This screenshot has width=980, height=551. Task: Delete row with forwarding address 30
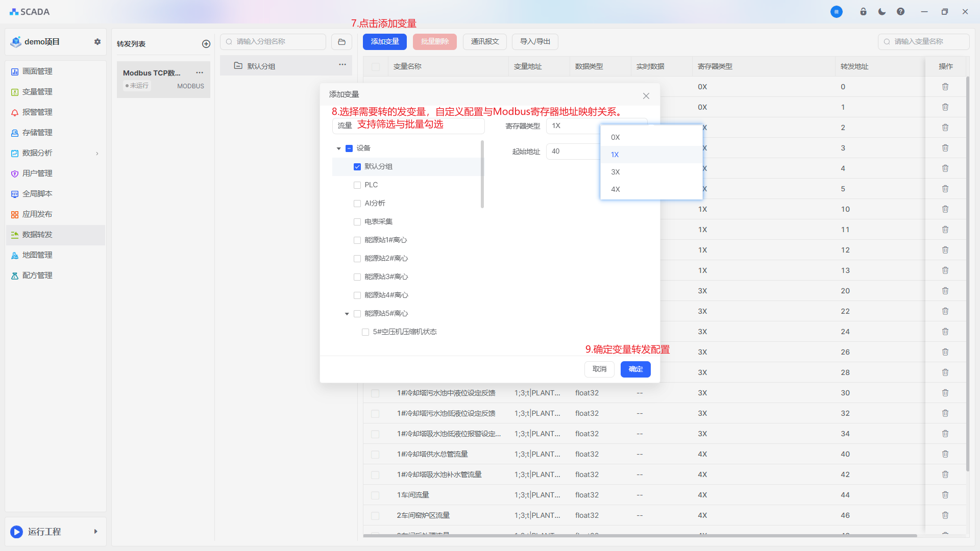pos(945,393)
